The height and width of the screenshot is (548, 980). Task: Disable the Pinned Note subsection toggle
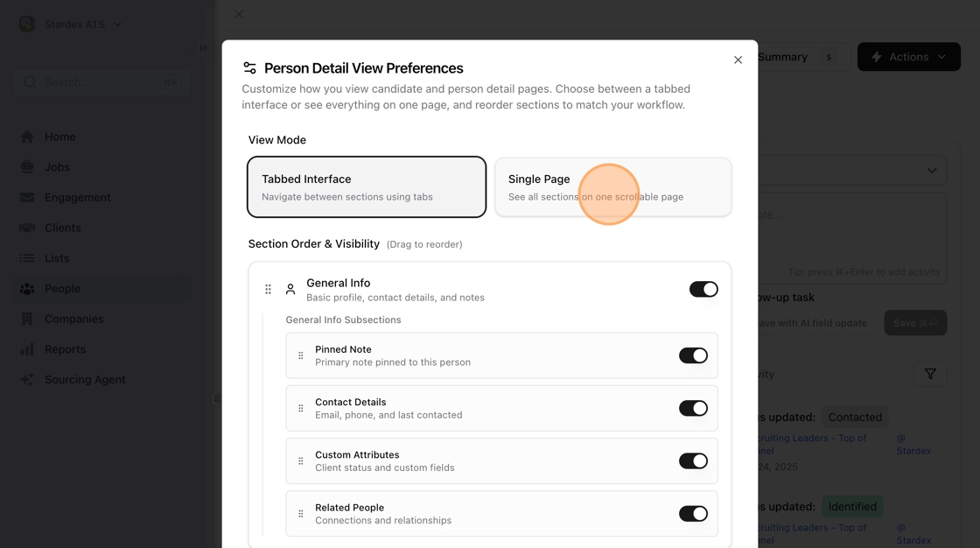693,355
